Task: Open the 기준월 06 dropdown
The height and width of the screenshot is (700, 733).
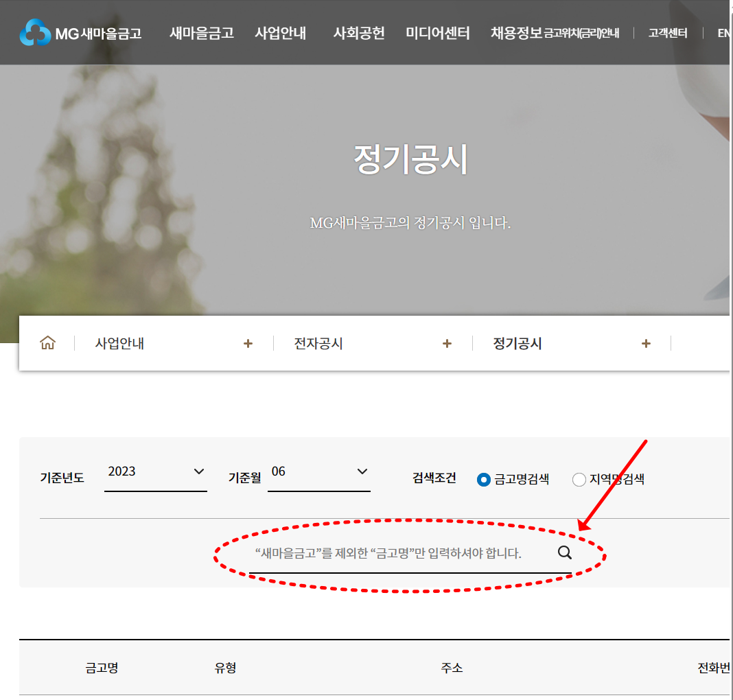Action: pyautogui.click(x=319, y=473)
